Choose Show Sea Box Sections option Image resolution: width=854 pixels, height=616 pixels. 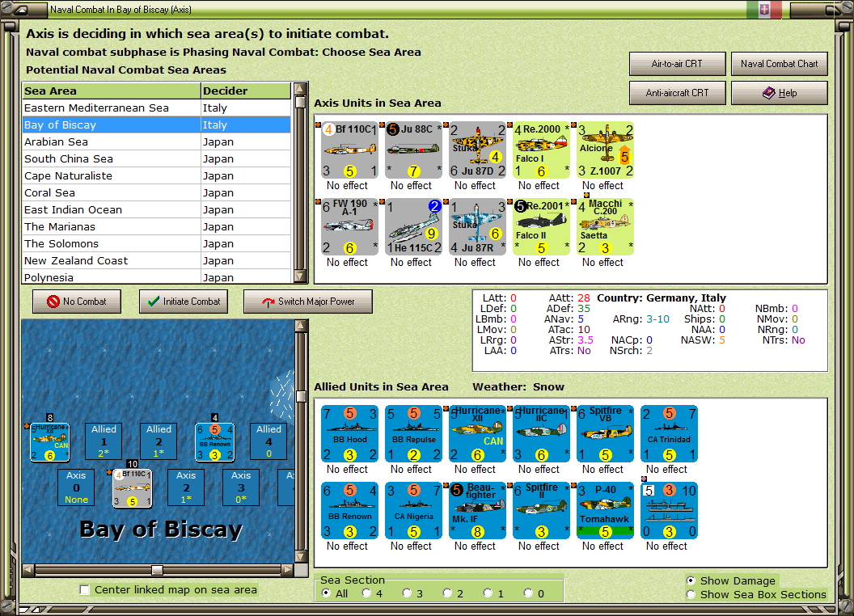point(691,594)
